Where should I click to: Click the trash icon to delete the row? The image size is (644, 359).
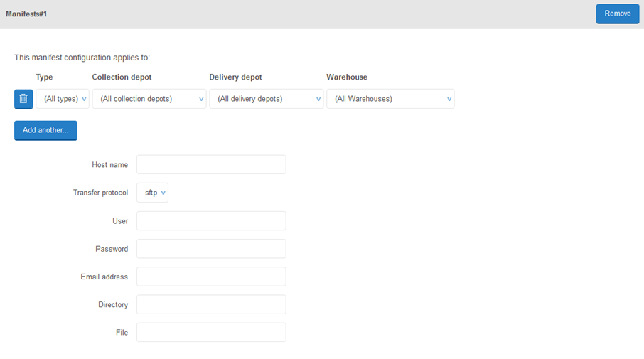tap(23, 99)
